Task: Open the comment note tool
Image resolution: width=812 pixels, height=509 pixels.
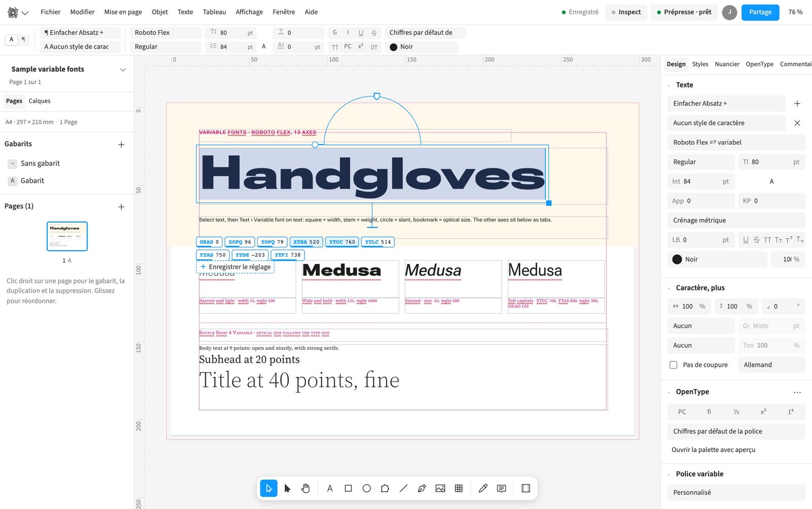Action: [501, 488]
